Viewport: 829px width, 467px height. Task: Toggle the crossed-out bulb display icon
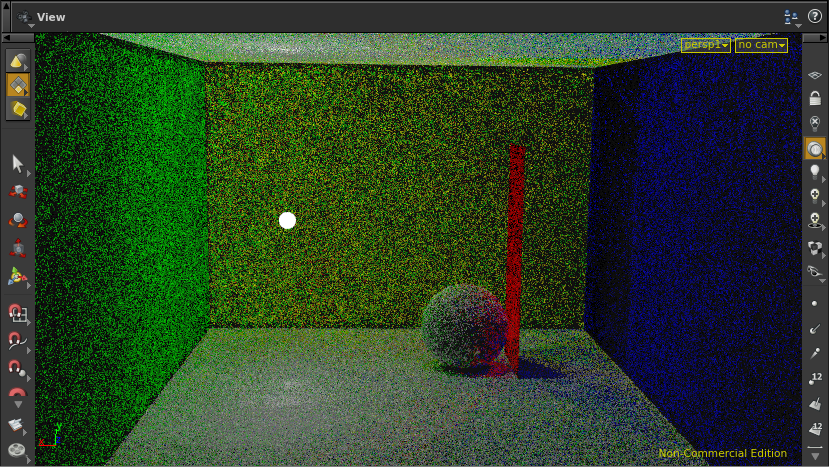coord(815,124)
